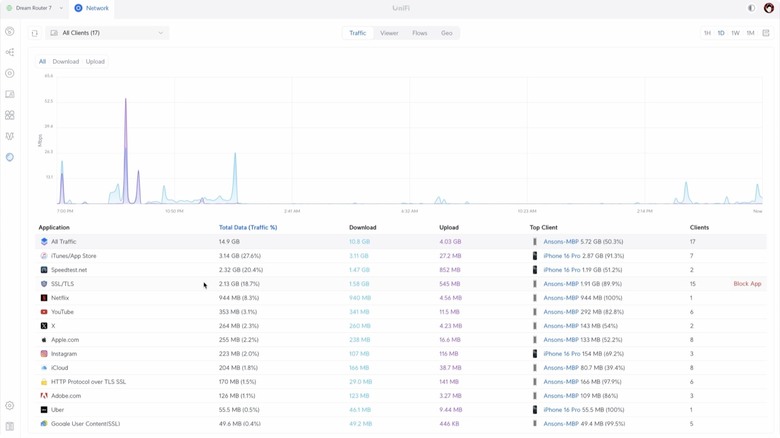
Task: Open the user profile avatar
Action: (769, 8)
